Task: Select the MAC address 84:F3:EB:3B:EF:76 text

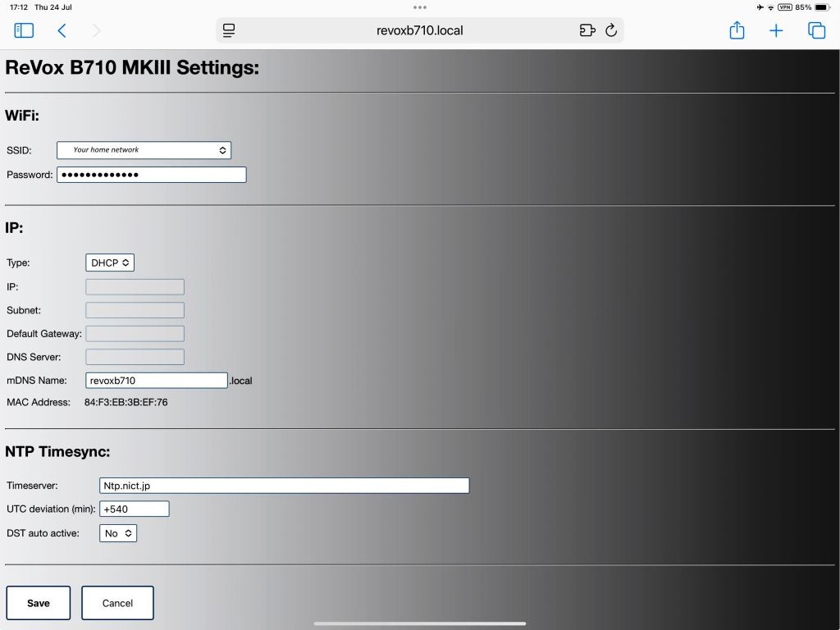Action: click(x=126, y=402)
